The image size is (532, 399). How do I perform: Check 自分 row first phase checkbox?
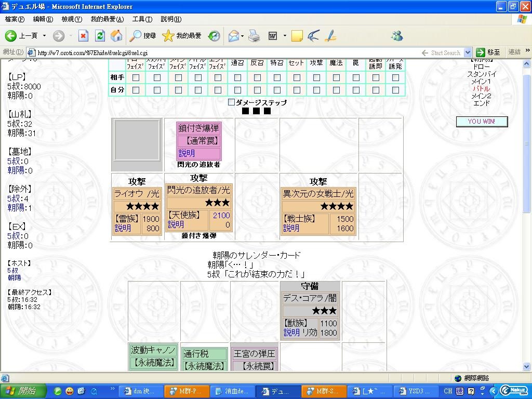pos(136,90)
